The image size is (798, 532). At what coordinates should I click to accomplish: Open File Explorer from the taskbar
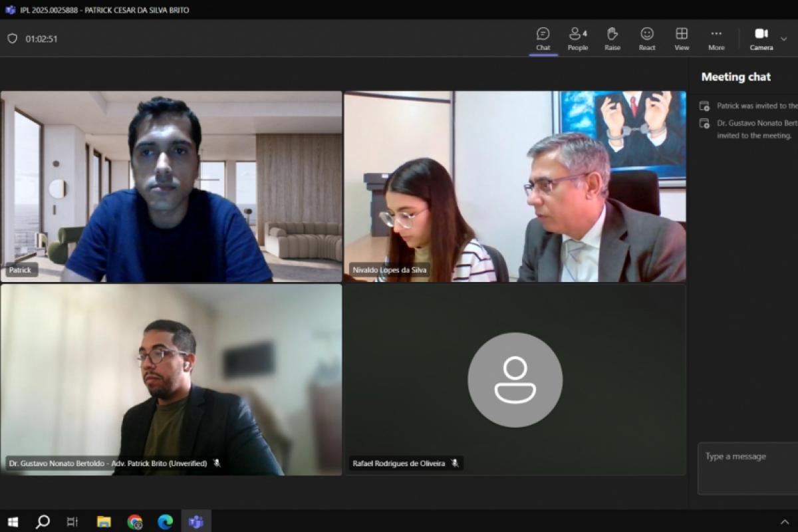[x=104, y=521]
